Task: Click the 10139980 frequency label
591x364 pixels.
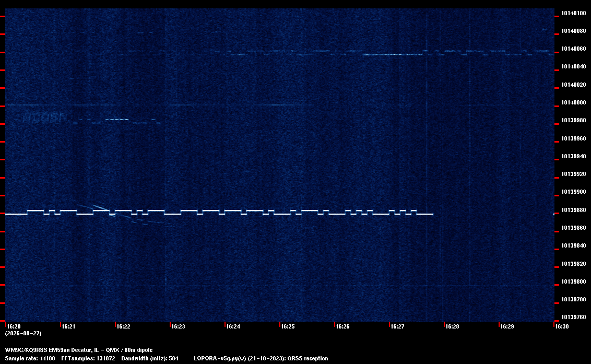Action: [573, 120]
